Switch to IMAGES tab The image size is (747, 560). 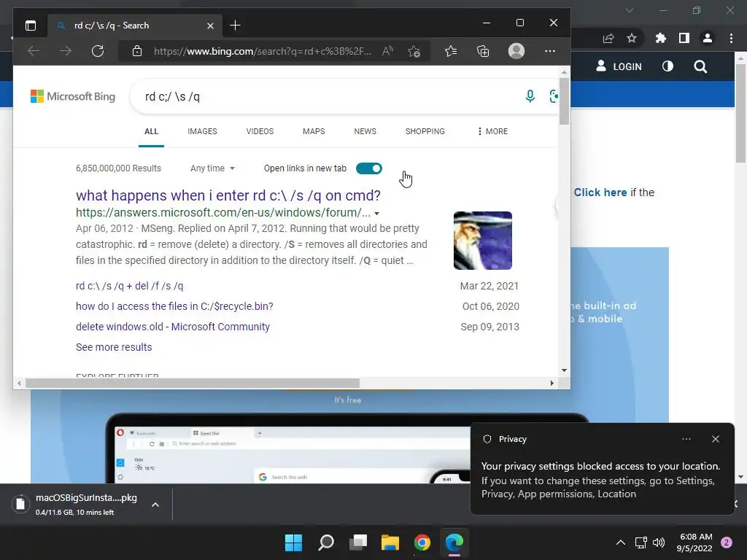(202, 131)
